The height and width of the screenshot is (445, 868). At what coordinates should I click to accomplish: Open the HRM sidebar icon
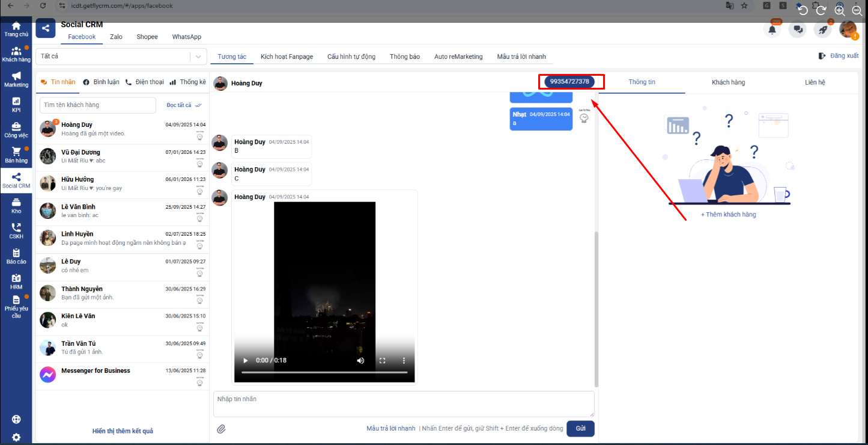coord(16,281)
